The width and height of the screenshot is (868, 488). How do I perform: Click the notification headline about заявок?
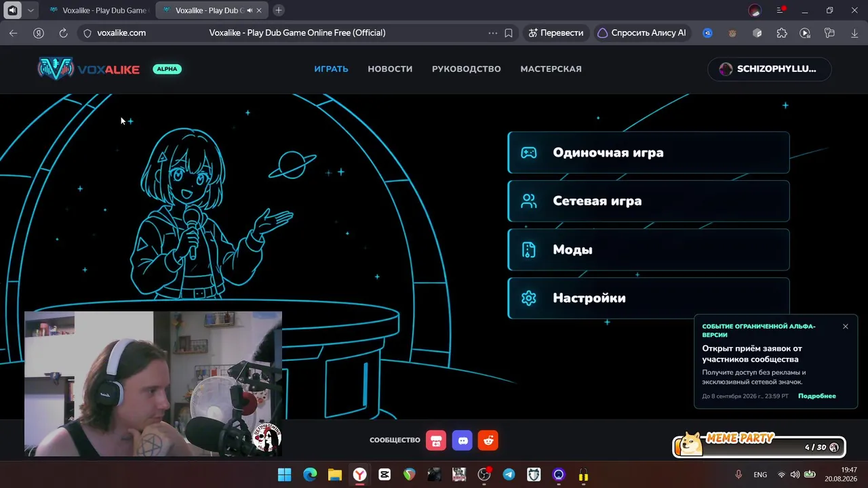751,354
